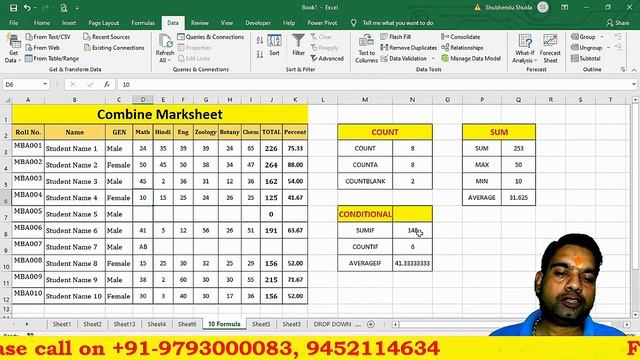
Task: Open the Review ribbon tab
Action: tap(200, 23)
